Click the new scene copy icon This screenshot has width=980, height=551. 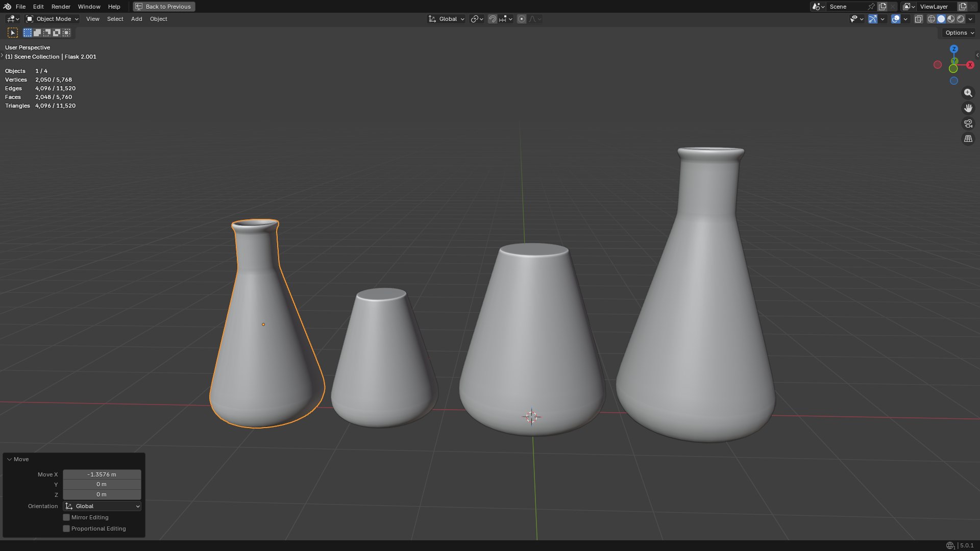tap(883, 7)
